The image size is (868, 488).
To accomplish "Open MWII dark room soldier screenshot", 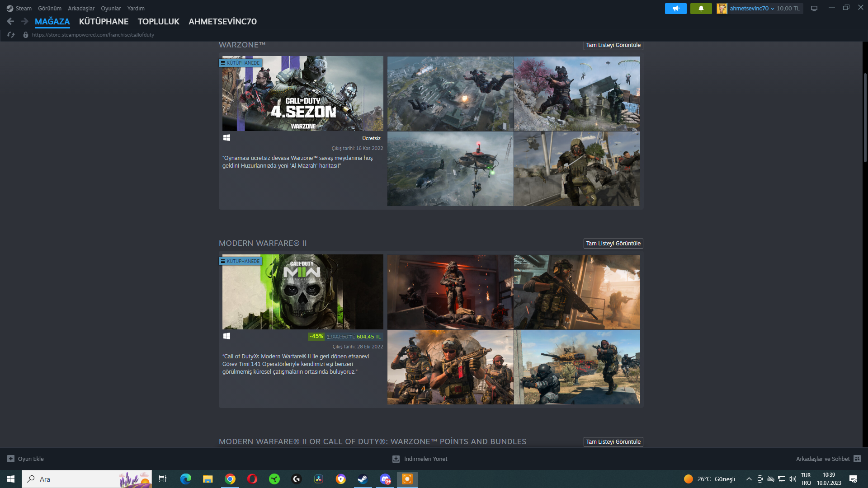I will 450,292.
